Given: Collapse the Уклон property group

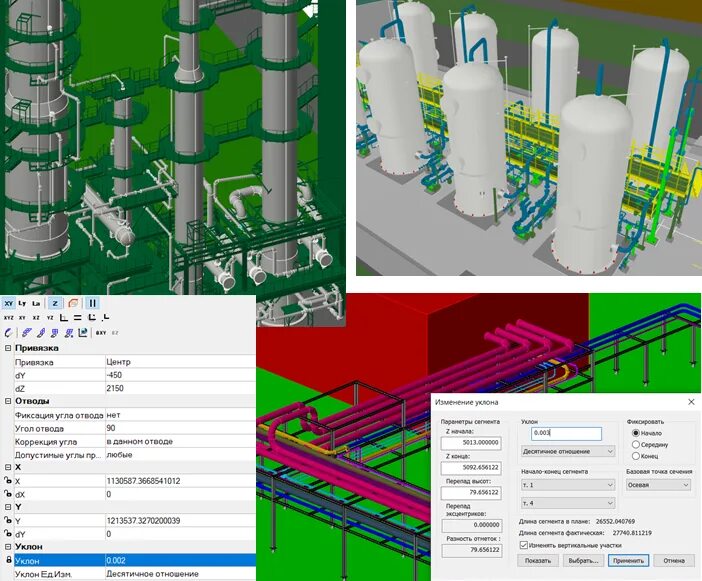Looking at the screenshot, I should pyautogui.click(x=8, y=547).
